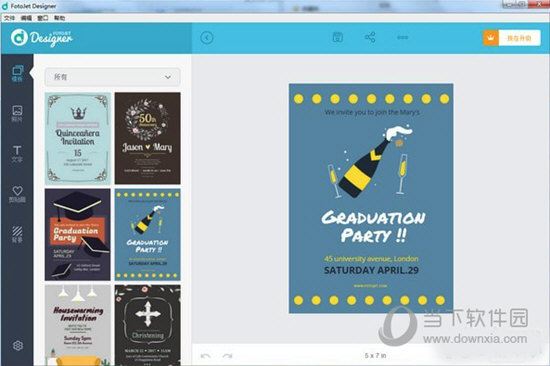The width and height of the screenshot is (550, 366).
Task: Open the Background panel in the sidebar
Action: coord(17,234)
